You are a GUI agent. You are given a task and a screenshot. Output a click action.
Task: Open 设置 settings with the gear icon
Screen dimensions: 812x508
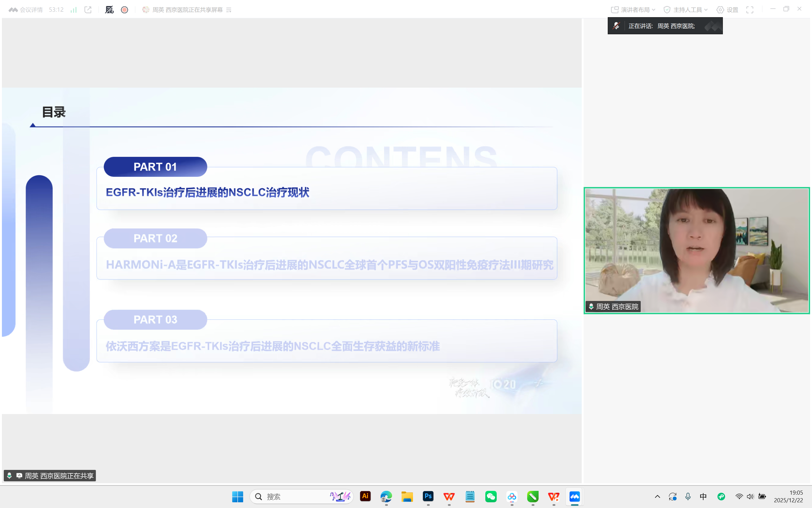point(727,10)
